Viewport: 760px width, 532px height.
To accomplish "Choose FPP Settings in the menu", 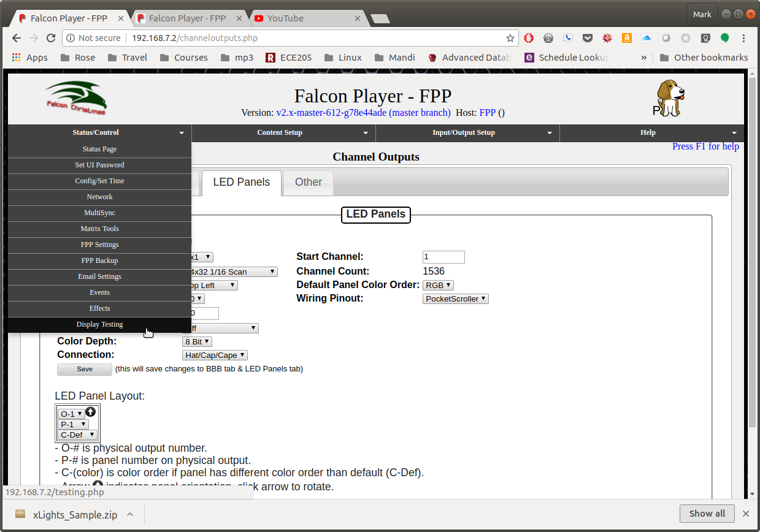I will click(99, 245).
